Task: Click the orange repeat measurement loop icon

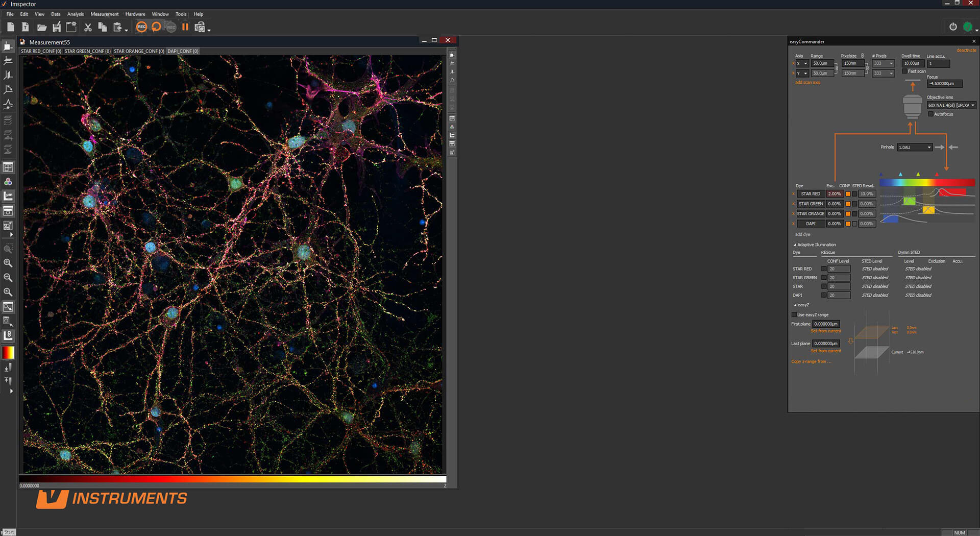Action: point(156,27)
